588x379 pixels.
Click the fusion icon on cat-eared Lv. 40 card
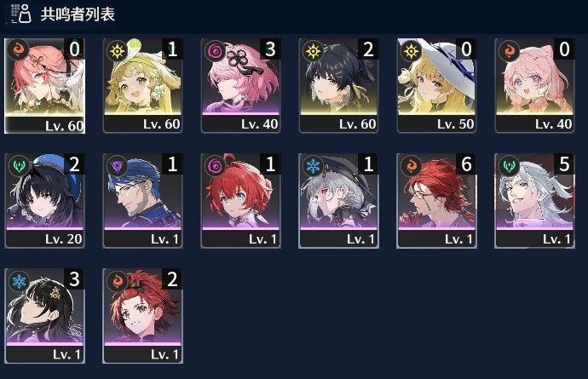click(x=510, y=50)
